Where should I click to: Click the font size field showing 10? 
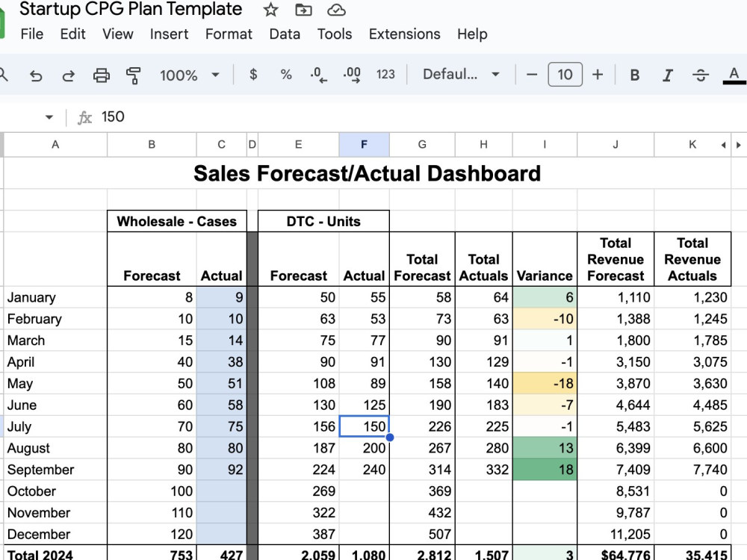pyautogui.click(x=565, y=74)
